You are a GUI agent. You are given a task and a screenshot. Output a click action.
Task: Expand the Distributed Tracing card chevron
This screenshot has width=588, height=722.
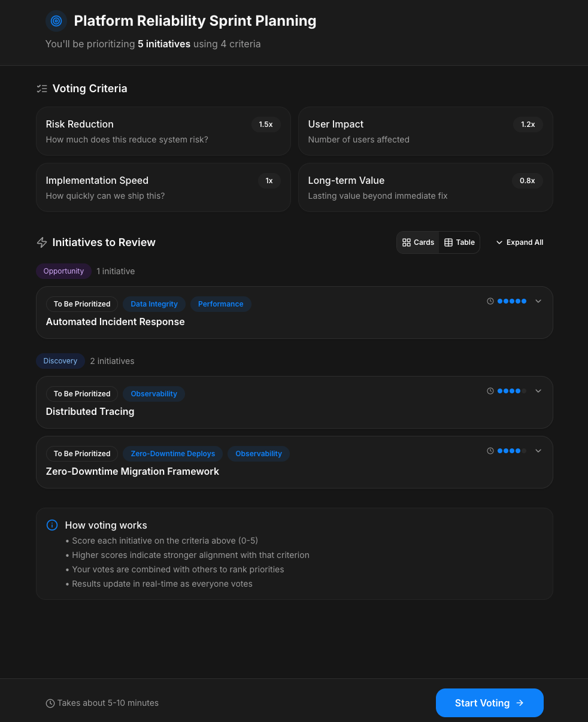click(538, 391)
